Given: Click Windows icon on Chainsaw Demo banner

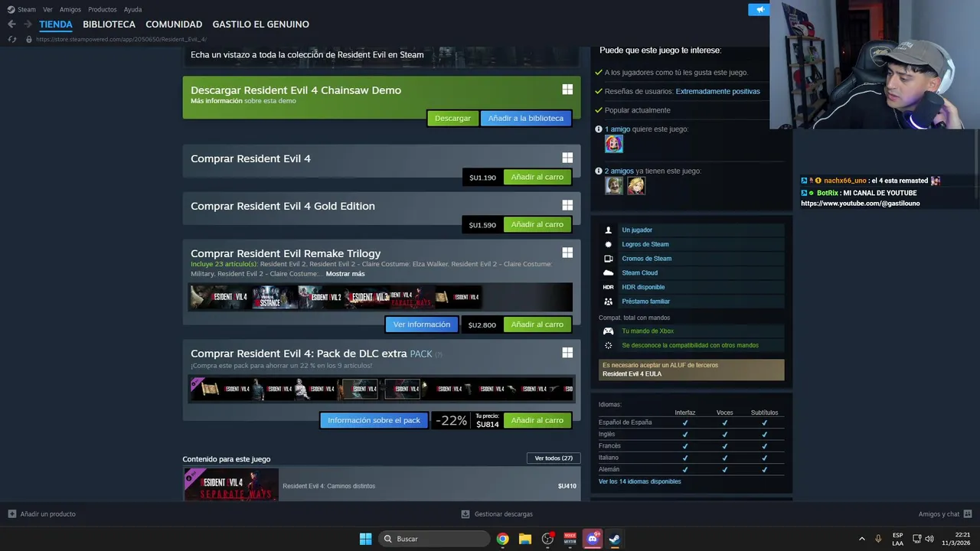Looking at the screenshot, I should 567,90.
